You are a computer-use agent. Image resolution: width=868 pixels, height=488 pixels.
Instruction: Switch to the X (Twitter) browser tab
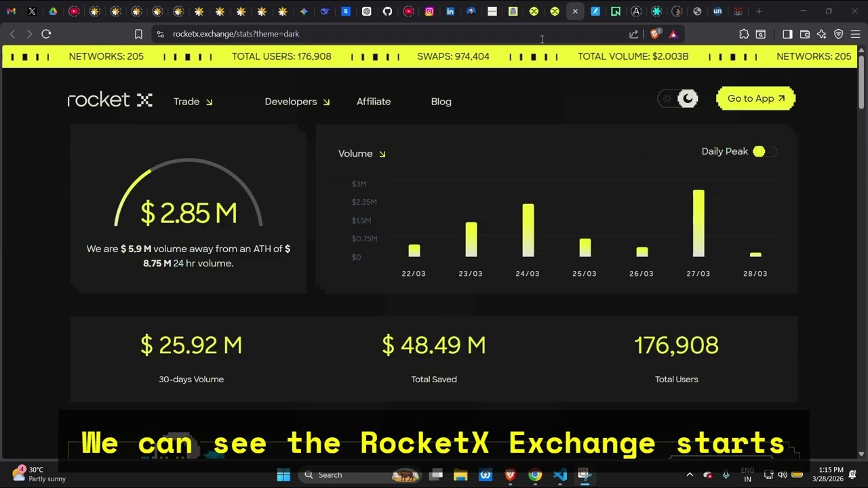pyautogui.click(x=32, y=12)
